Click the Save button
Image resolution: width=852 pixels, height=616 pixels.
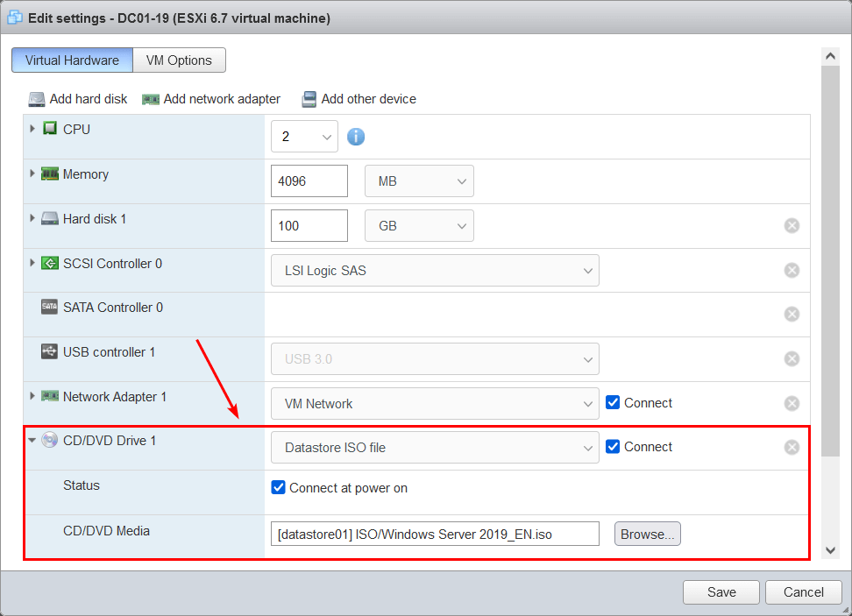(x=721, y=592)
